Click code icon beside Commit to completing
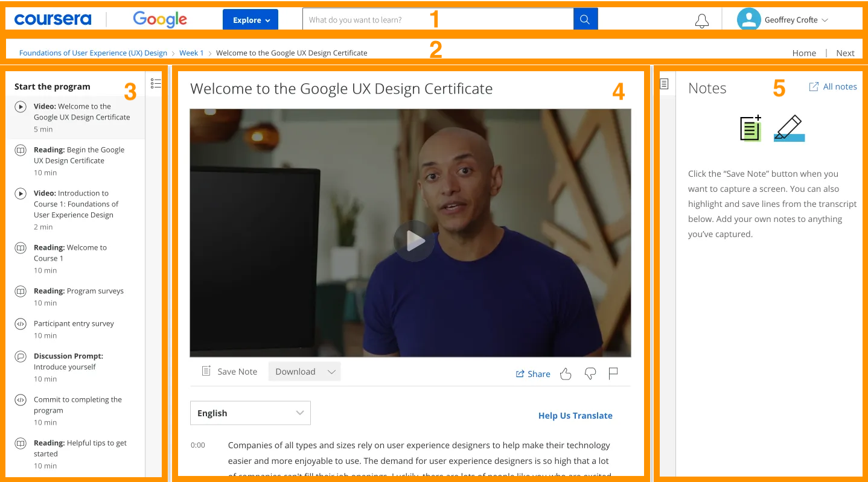 coord(21,400)
